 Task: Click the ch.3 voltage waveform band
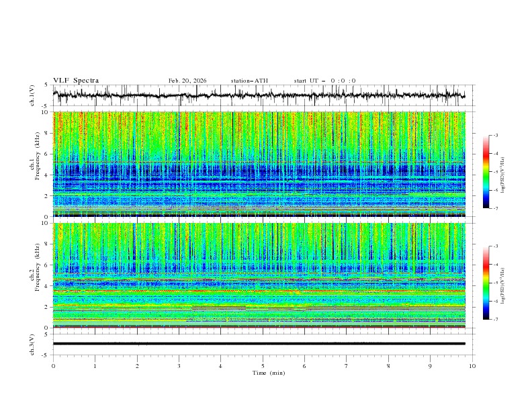click(259, 344)
